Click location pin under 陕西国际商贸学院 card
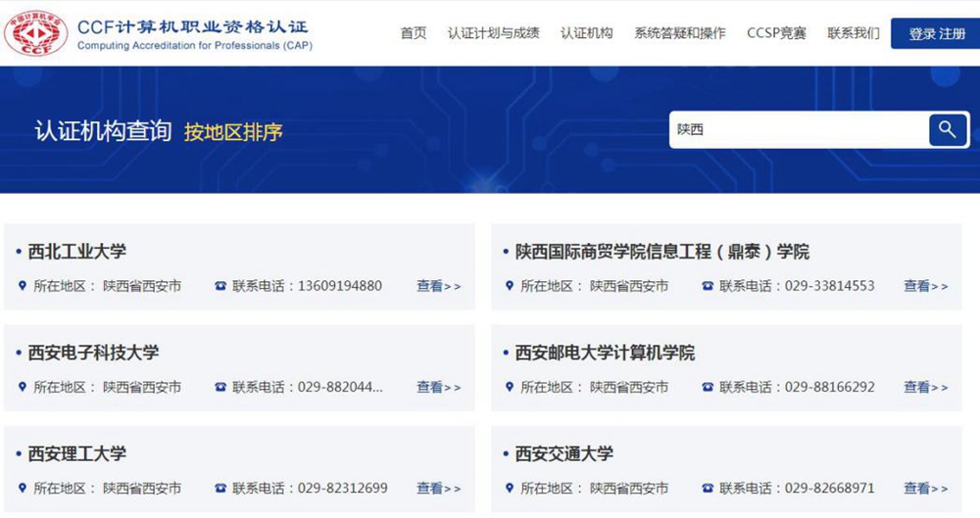 [x=510, y=286]
